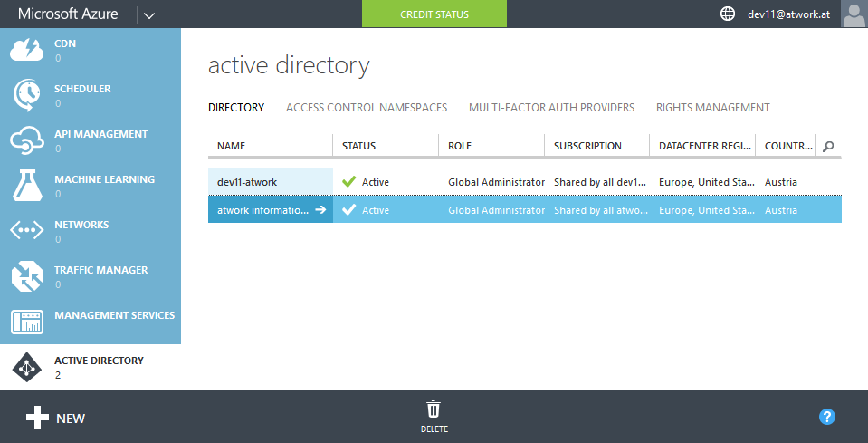Click the arrow on atwork information row
This screenshot has width=868, height=443.
[x=320, y=210]
